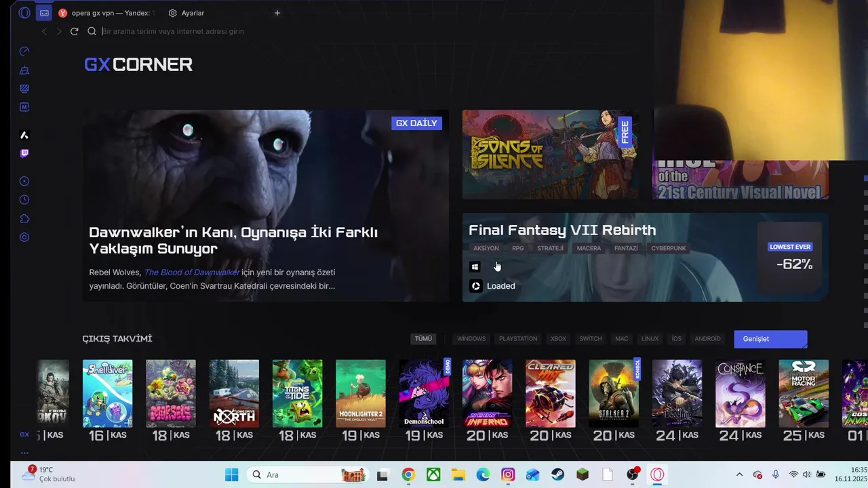Image resolution: width=868 pixels, height=488 pixels.
Task: Click the GX DAİLY badge
Action: [x=416, y=123]
